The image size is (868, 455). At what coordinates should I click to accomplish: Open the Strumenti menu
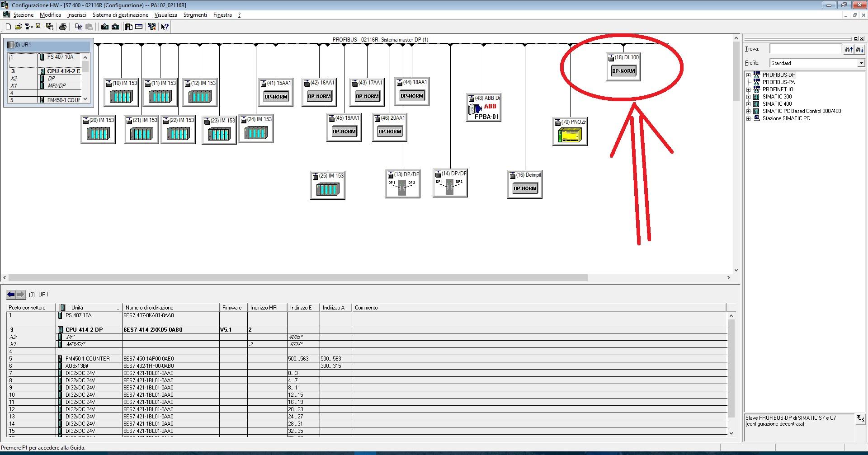tap(195, 15)
